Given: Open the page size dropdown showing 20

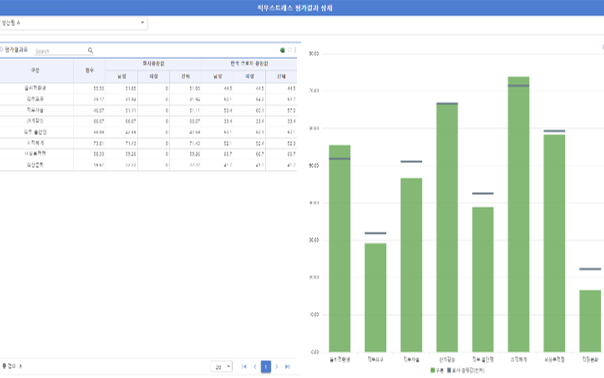Looking at the screenshot, I should point(221,367).
